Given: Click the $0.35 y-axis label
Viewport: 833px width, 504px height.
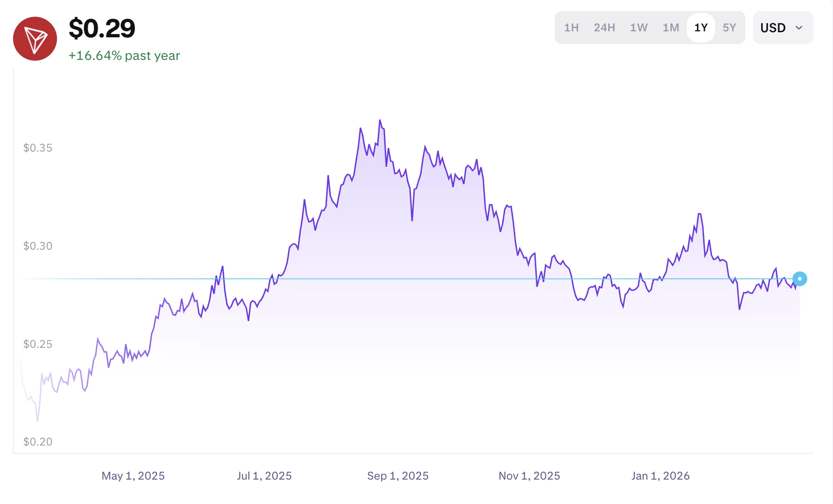Looking at the screenshot, I should pyautogui.click(x=38, y=148).
